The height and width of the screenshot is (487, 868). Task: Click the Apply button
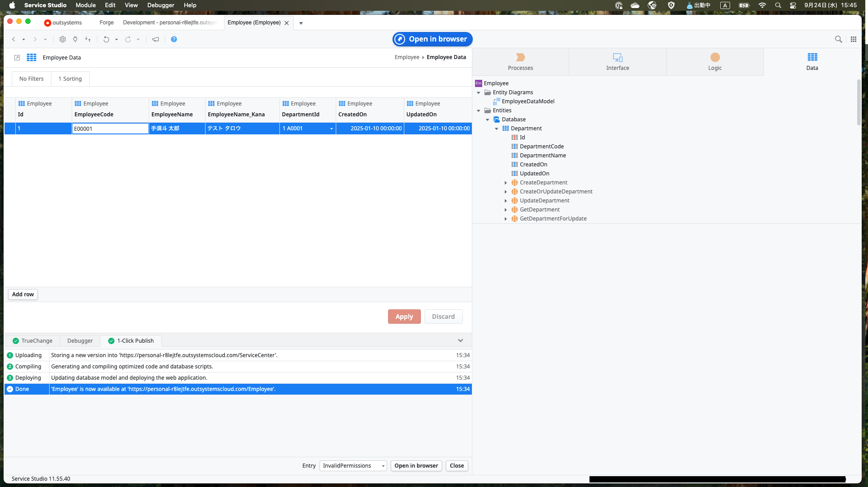[404, 317]
